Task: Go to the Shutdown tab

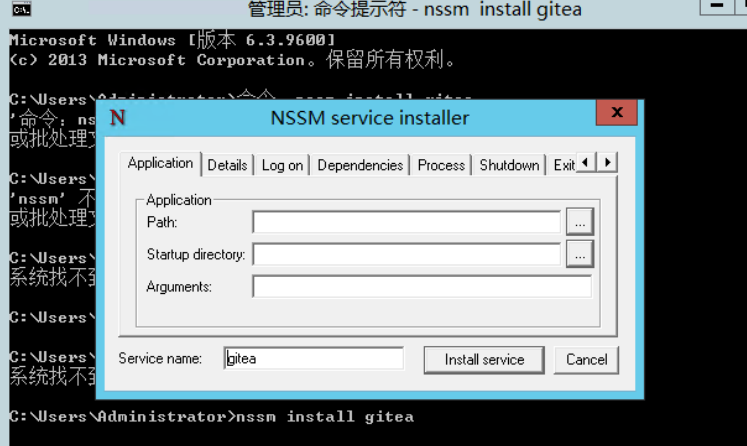Action: pyautogui.click(x=509, y=165)
